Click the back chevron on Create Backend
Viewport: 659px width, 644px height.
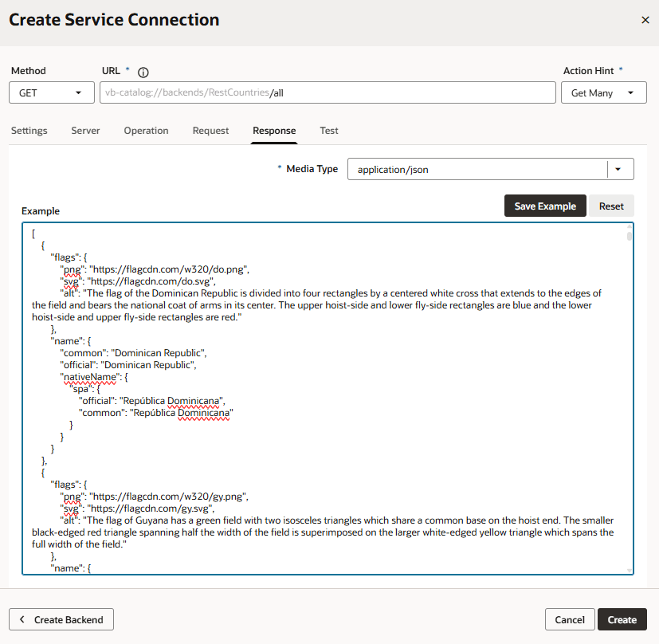pyautogui.click(x=22, y=619)
